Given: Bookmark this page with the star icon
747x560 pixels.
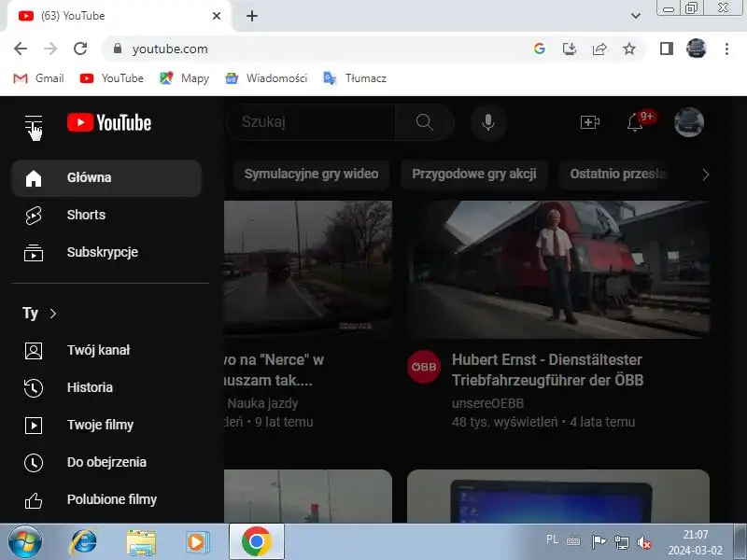Looking at the screenshot, I should coord(629,49).
